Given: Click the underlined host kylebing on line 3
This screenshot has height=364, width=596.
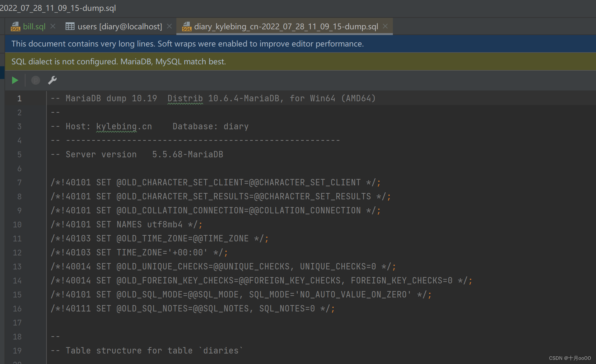Looking at the screenshot, I should coord(117,126).
